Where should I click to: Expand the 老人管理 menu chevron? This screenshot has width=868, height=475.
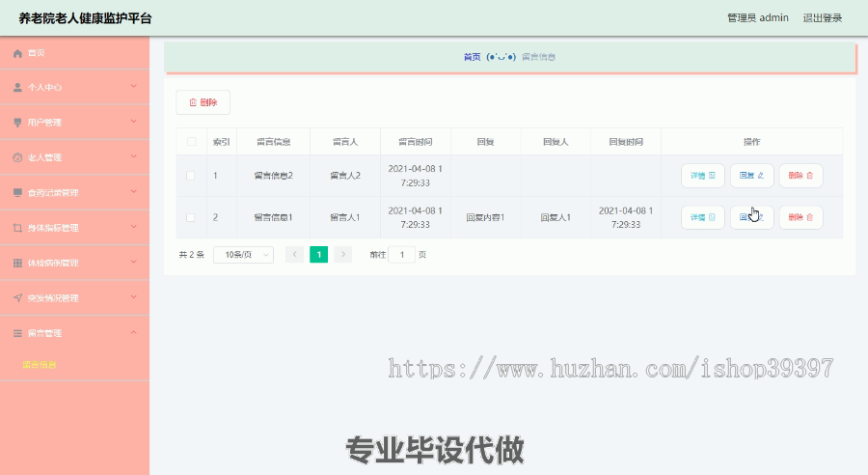point(133,156)
